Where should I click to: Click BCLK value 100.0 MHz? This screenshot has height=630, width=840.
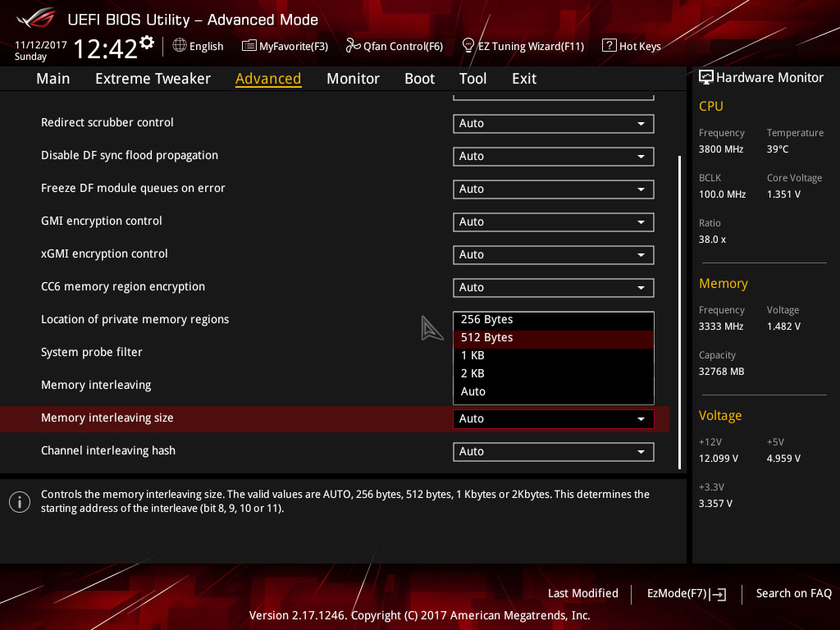pyautogui.click(x=722, y=194)
